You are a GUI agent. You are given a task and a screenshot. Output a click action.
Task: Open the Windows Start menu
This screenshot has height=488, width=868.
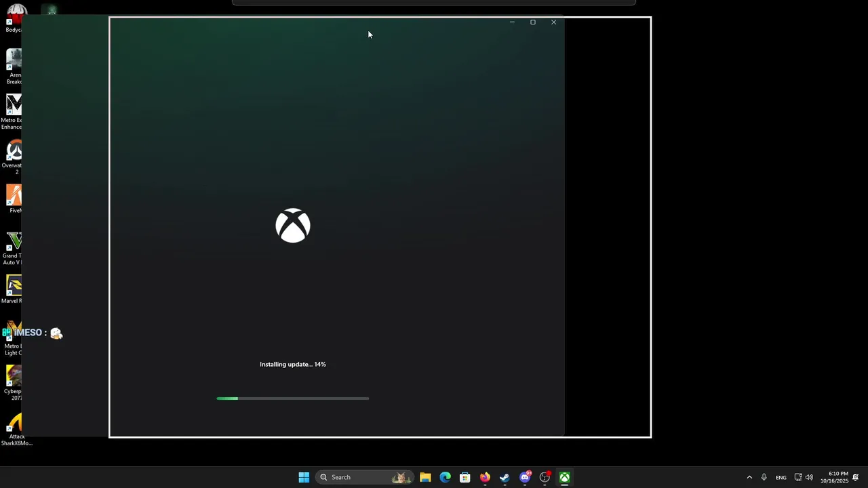pos(304,477)
